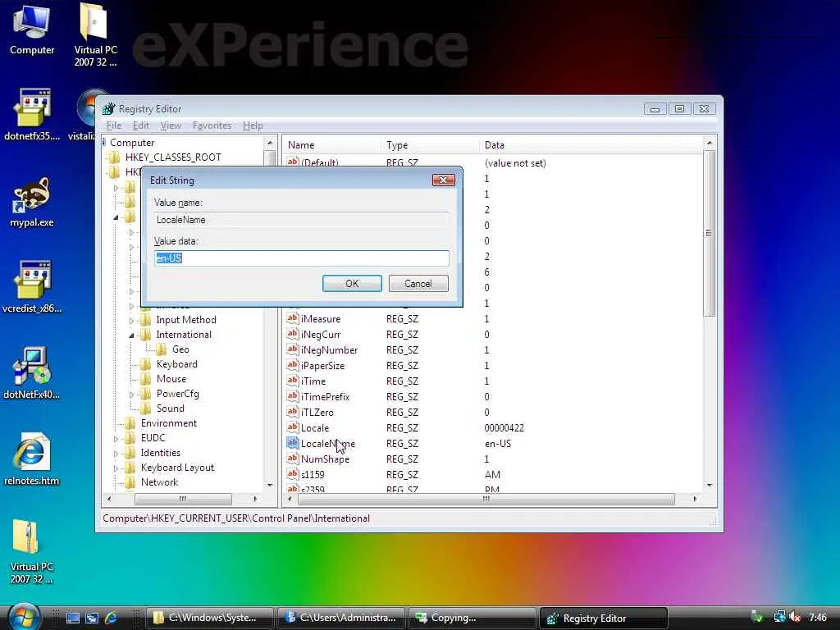Screen dimensions: 840x630
Task: Click the tree pane horizontal scrollbar thumb
Action: click(183, 499)
